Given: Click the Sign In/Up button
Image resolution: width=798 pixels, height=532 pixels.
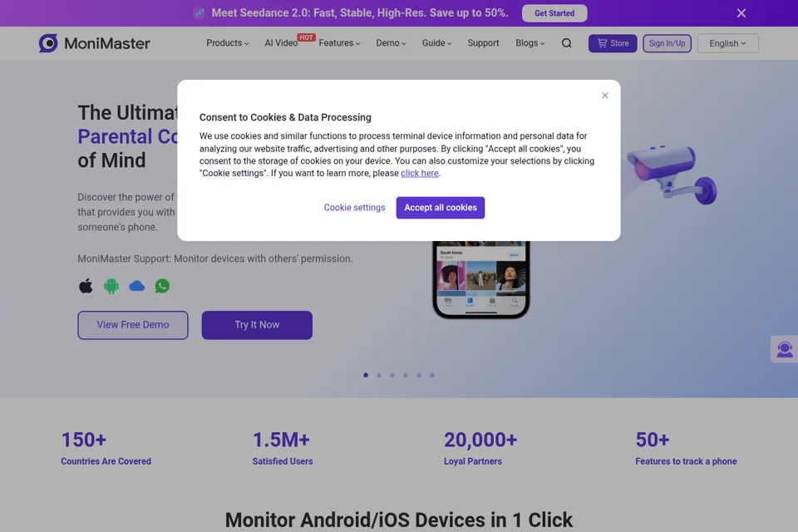Looking at the screenshot, I should pyautogui.click(x=667, y=43).
